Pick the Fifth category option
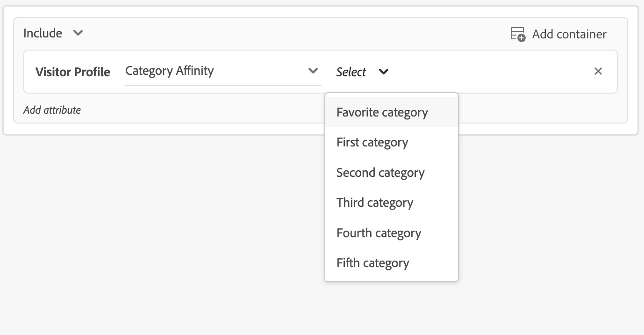The width and height of the screenshot is (644, 335). 372,263
